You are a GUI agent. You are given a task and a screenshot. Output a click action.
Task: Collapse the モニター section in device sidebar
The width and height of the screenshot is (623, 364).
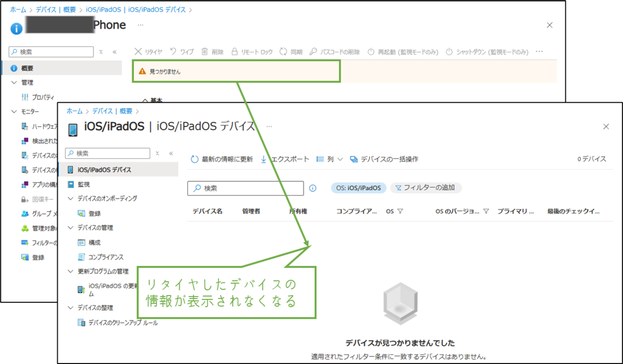(14, 112)
